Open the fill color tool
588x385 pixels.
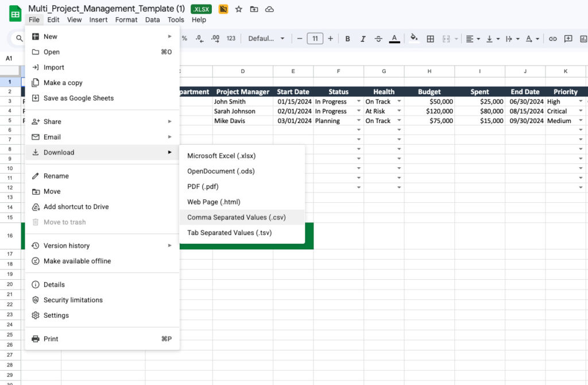pyautogui.click(x=415, y=38)
